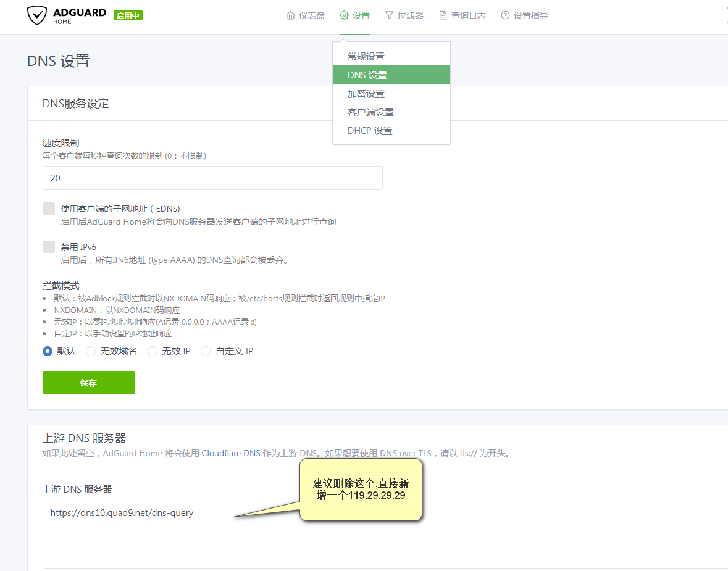Click the 设置指导 help circle icon
728x571 pixels.
[505, 15]
